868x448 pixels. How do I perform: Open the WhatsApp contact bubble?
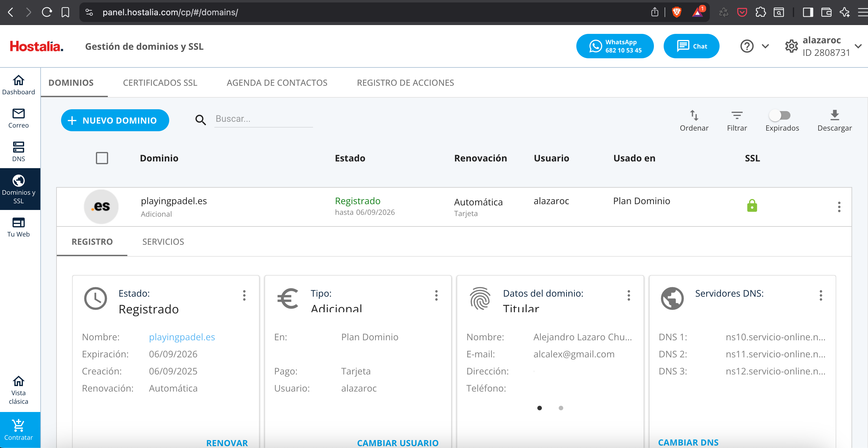[615, 46]
